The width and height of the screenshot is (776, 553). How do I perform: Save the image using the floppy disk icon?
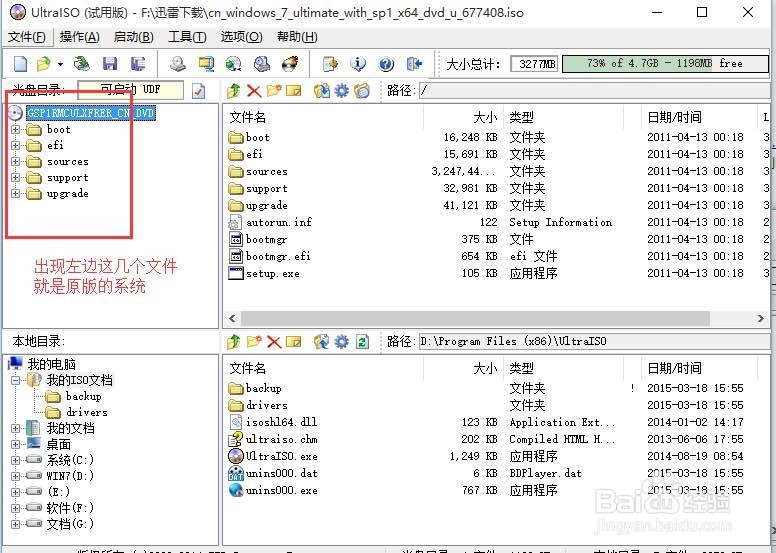coord(110,64)
